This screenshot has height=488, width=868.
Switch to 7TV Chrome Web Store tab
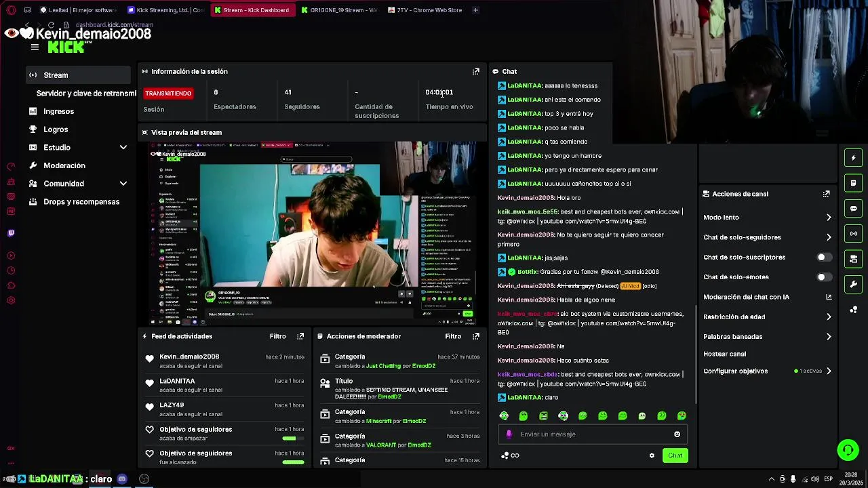pos(425,10)
